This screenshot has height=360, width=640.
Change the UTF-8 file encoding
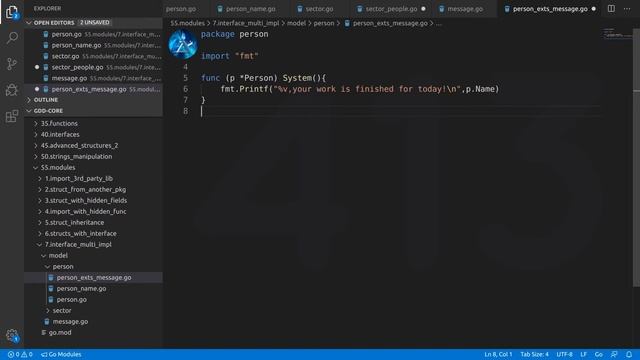click(x=564, y=354)
